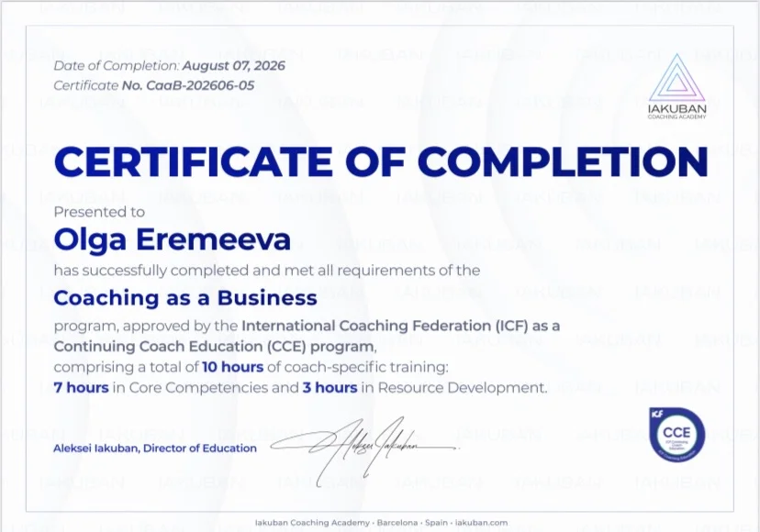Image resolution: width=760 pixels, height=532 pixels.
Task: Click "Iakuban Coaching Academy" in the footer
Action: [312, 523]
